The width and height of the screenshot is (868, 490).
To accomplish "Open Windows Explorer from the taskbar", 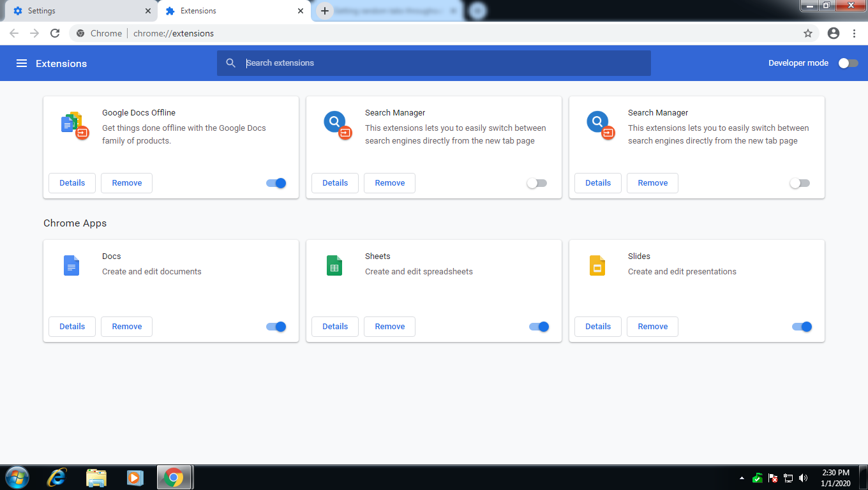I will (x=96, y=477).
